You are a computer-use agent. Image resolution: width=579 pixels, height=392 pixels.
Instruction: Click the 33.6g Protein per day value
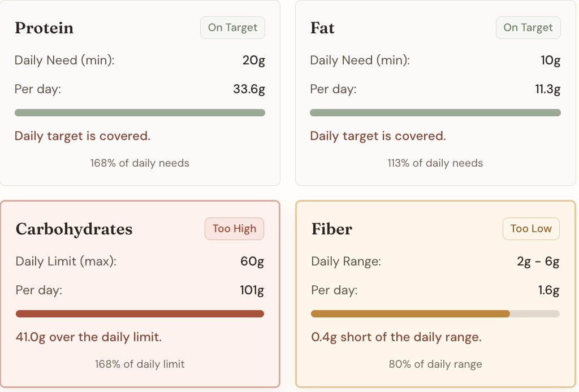[249, 89]
